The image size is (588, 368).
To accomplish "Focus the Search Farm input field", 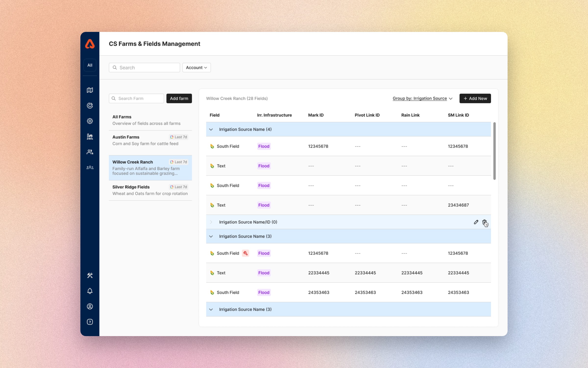I will click(x=136, y=98).
